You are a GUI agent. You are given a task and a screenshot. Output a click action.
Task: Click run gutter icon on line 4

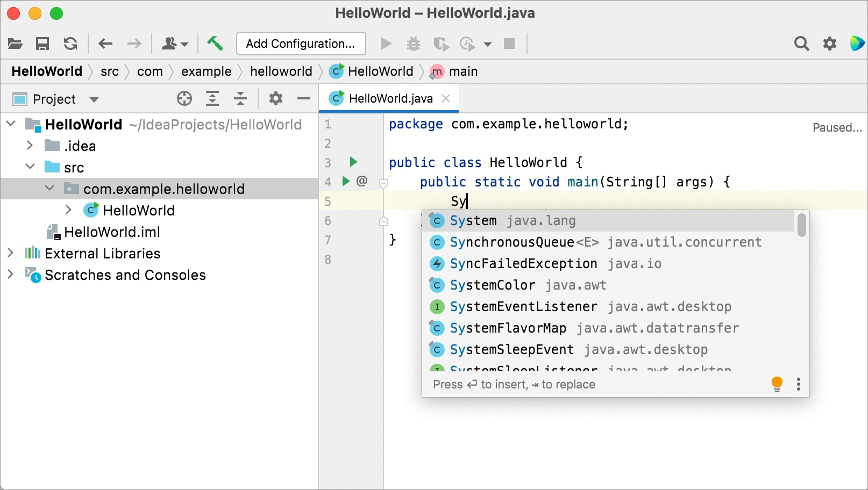coord(346,181)
